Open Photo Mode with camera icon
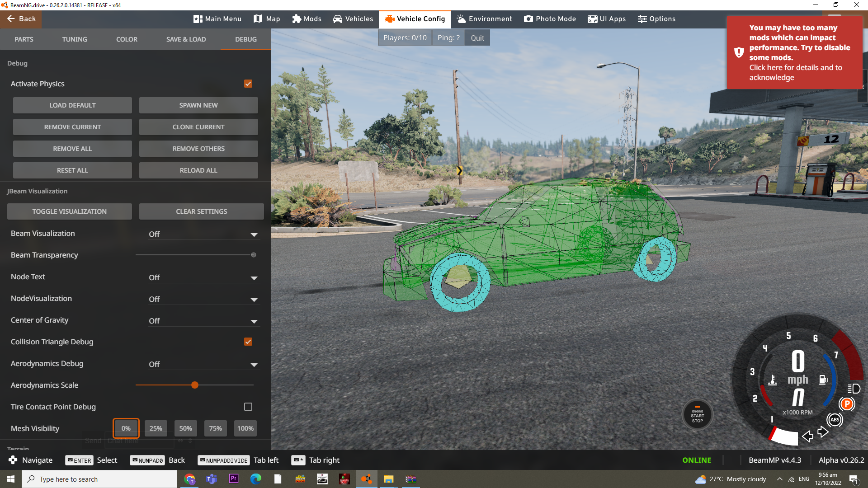This screenshot has height=488, width=868. click(x=550, y=19)
